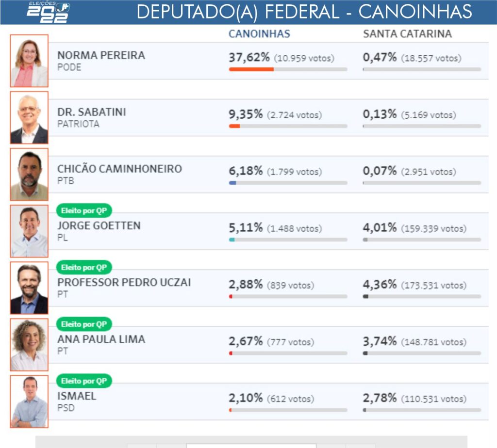This screenshot has width=497, height=448.
Task: Click Jorge Goetten's candidate photo
Action: click(29, 231)
